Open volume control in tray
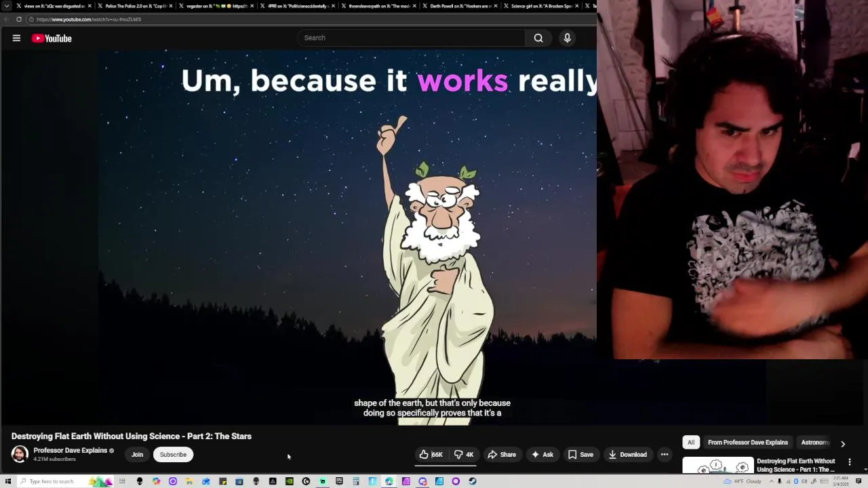 click(x=804, y=481)
